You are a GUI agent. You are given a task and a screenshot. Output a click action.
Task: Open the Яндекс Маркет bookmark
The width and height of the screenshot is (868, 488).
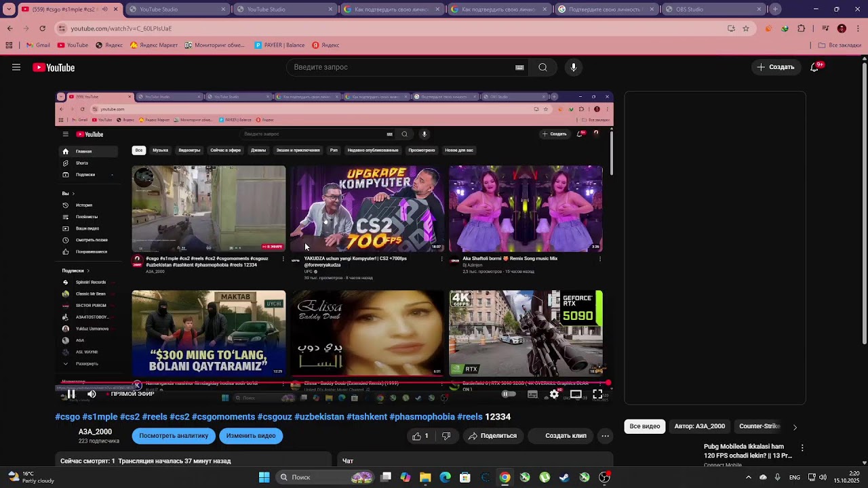(154, 45)
